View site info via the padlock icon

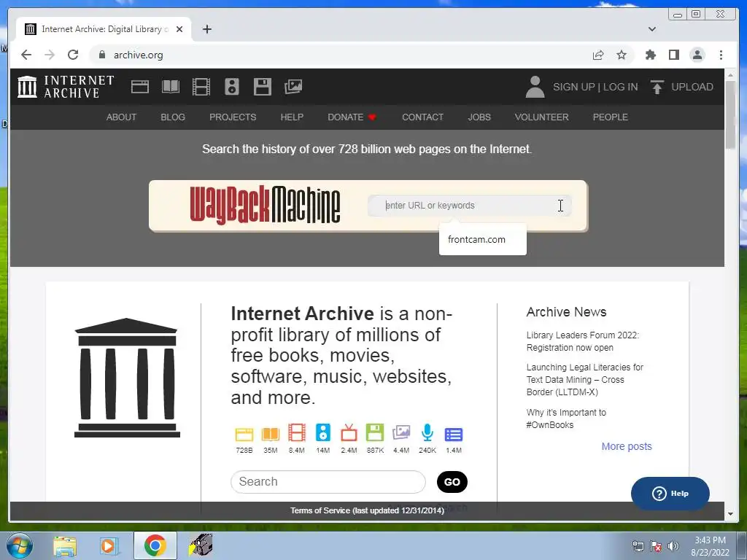click(x=101, y=55)
